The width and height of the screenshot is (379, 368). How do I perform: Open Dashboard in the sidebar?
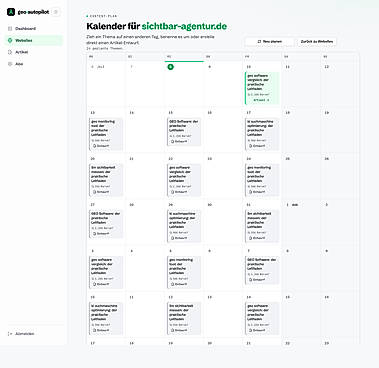pos(33,29)
